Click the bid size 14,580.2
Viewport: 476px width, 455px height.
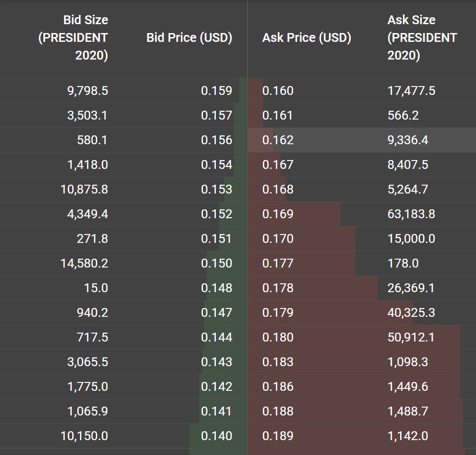click(81, 263)
